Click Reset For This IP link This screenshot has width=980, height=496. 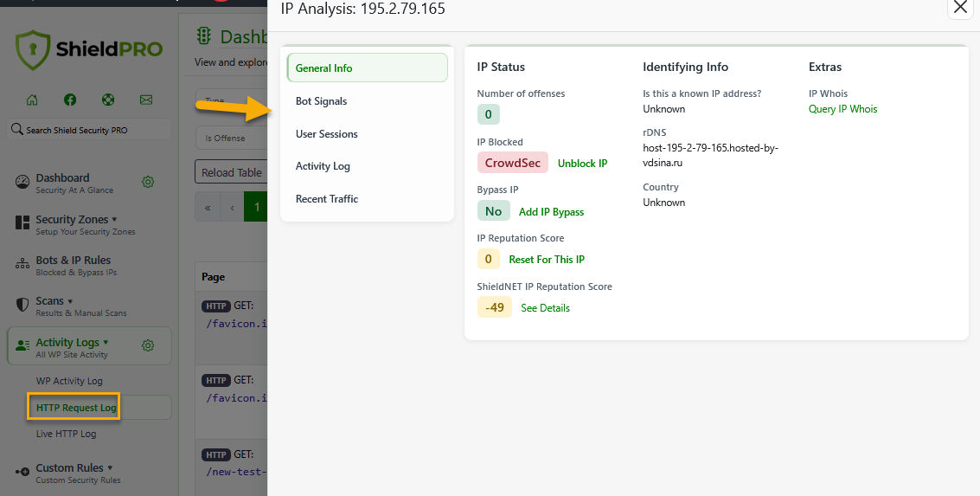(x=547, y=260)
